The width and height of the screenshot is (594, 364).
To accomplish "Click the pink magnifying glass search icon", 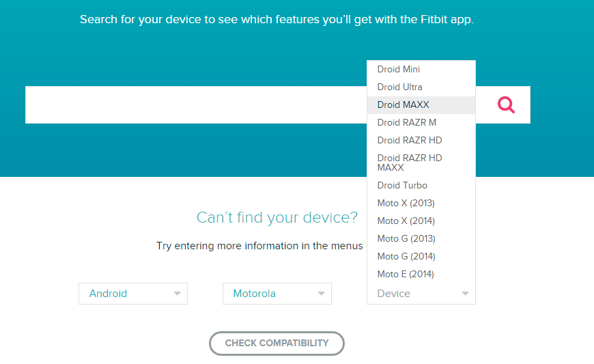I will (x=506, y=104).
